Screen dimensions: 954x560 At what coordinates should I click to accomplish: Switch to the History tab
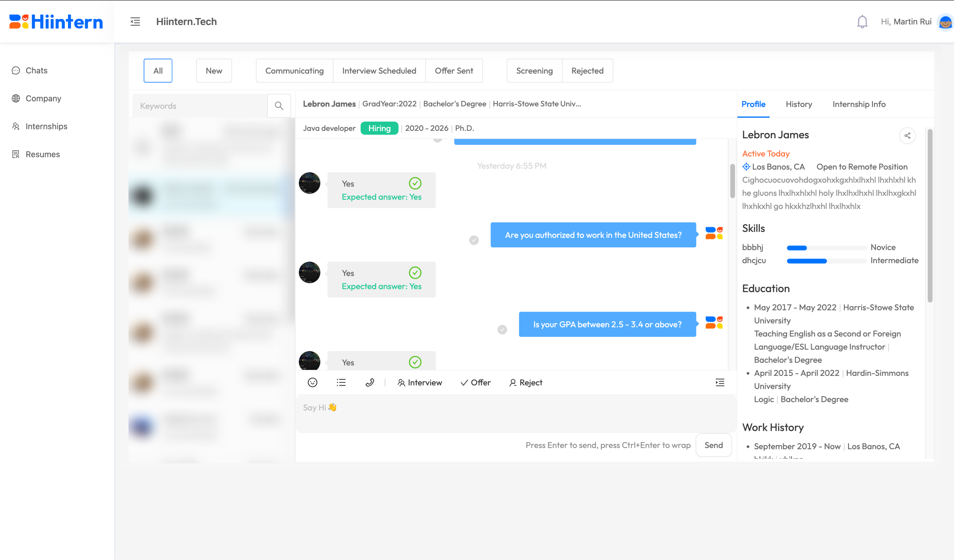click(x=799, y=104)
